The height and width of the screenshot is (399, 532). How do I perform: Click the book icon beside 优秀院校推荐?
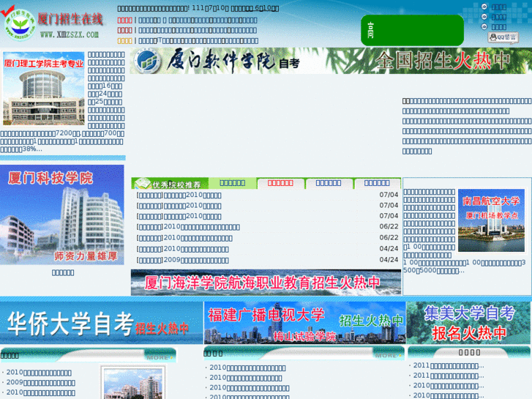click(x=142, y=183)
